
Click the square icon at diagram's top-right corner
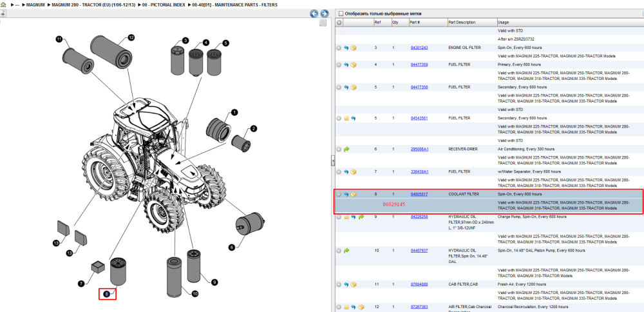point(323,23)
